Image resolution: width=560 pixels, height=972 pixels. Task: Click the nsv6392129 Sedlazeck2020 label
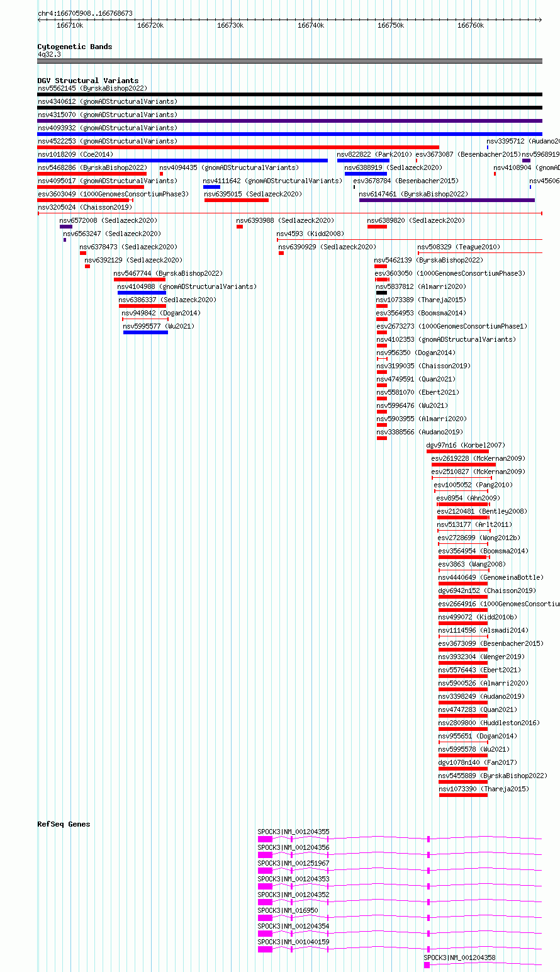[134, 261]
